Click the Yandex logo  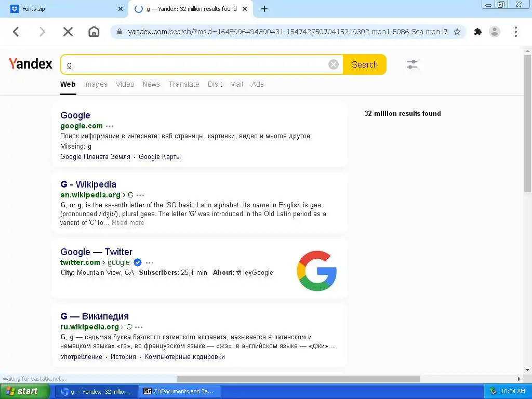[31, 64]
